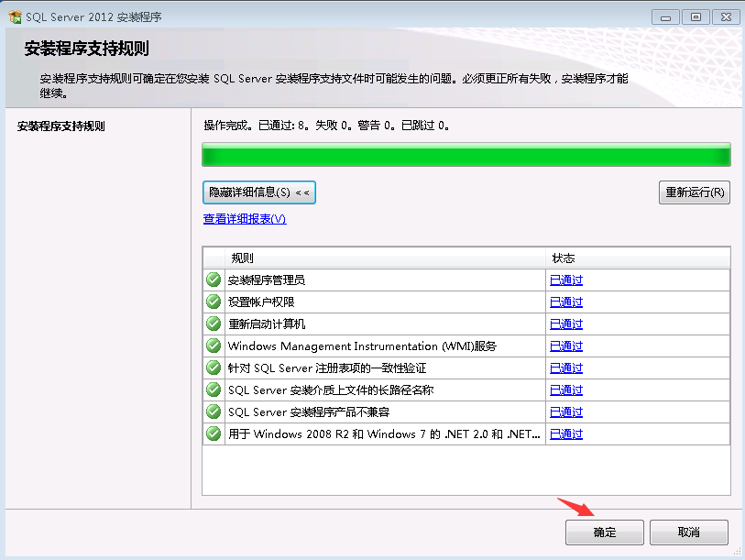Screen dimensions: 745x560
Task: Click green check icon for 设置帐户权限
Action: click(214, 302)
